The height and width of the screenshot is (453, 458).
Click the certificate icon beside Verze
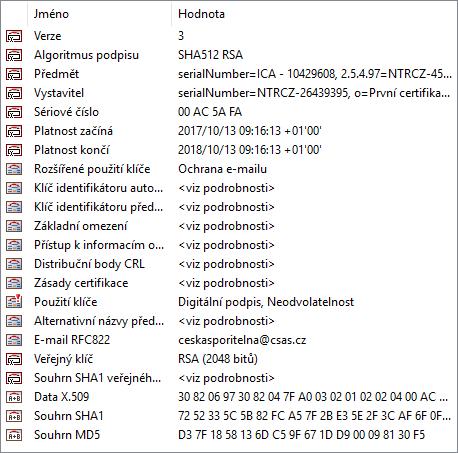point(14,36)
